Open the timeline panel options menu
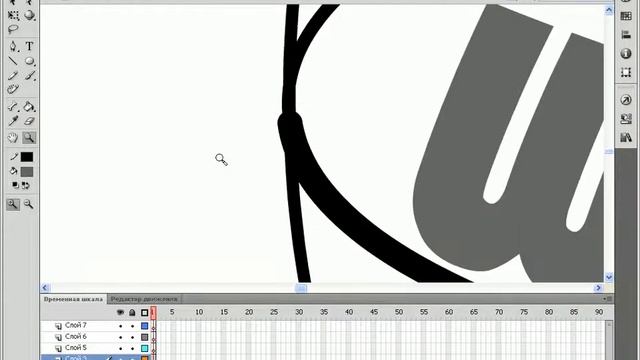 (x=607, y=299)
